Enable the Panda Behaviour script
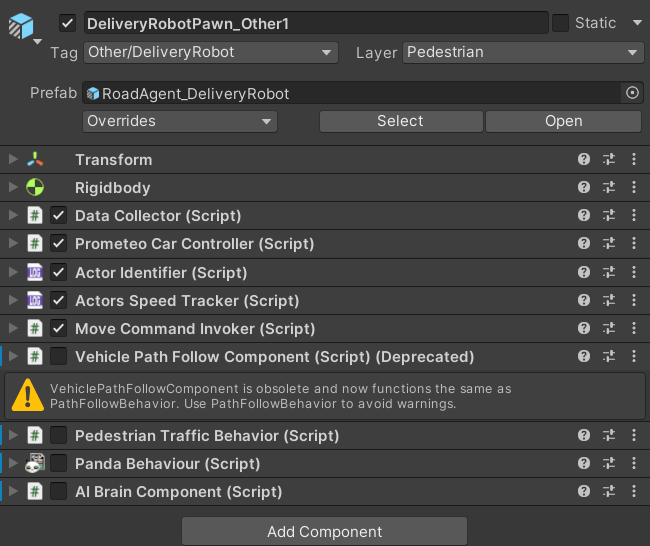650x546 pixels. 58,463
